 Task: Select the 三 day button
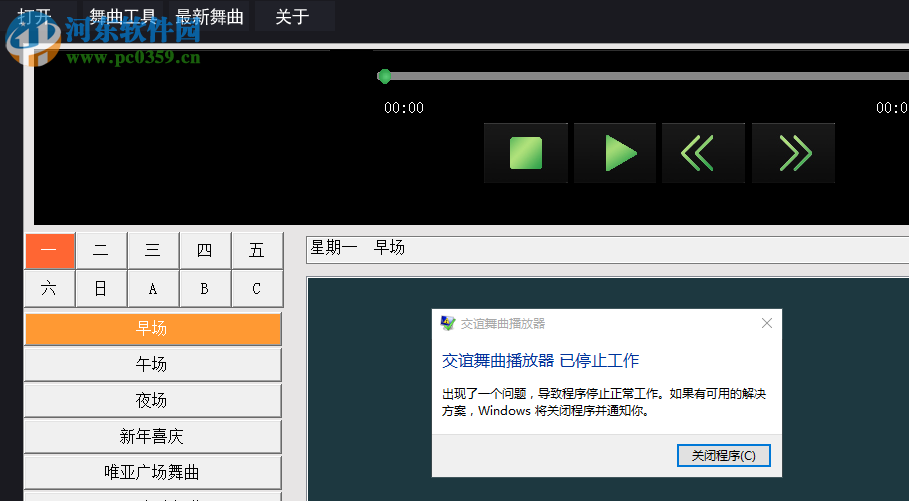(153, 250)
